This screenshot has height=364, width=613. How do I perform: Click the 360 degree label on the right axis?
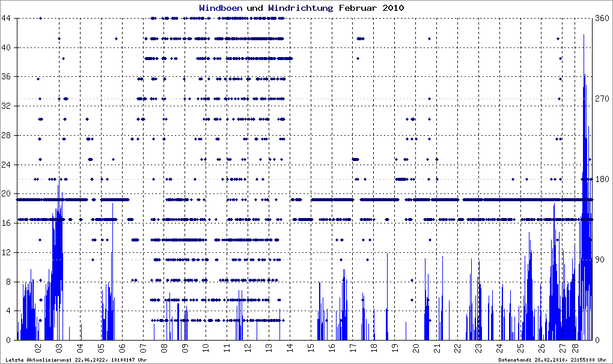point(602,19)
